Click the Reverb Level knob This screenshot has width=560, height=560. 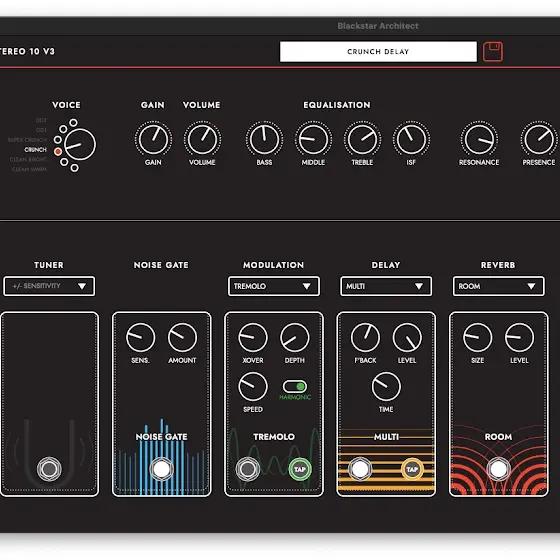[519, 338]
